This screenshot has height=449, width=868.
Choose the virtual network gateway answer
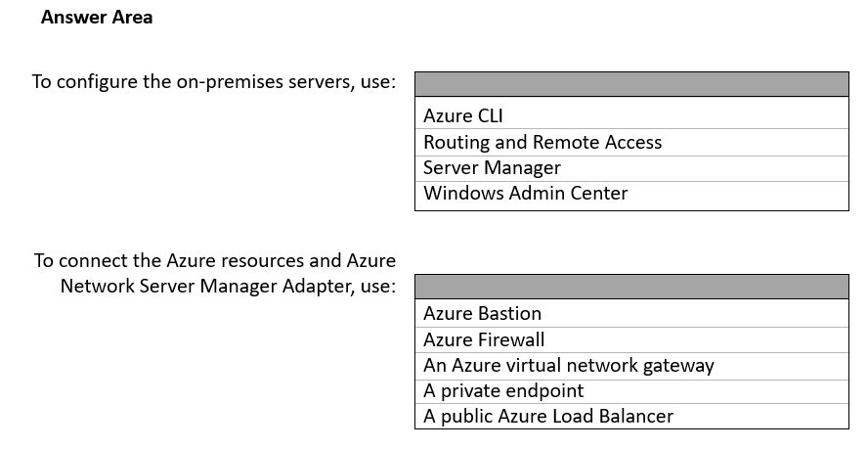coord(568,365)
